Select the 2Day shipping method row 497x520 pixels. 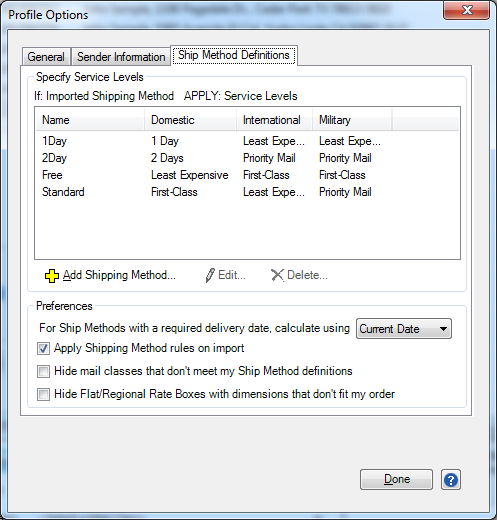coord(247,158)
